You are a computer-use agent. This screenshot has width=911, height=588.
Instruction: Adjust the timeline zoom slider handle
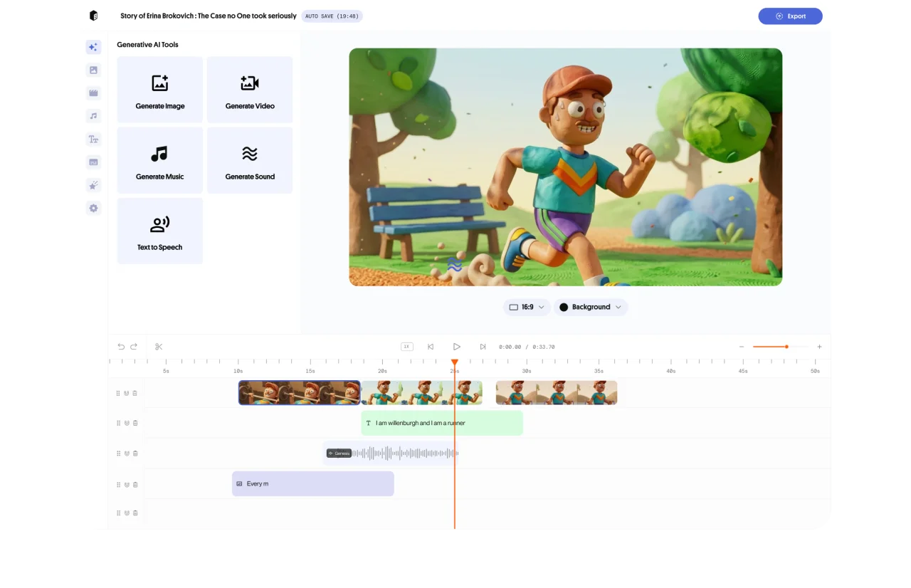[786, 347]
